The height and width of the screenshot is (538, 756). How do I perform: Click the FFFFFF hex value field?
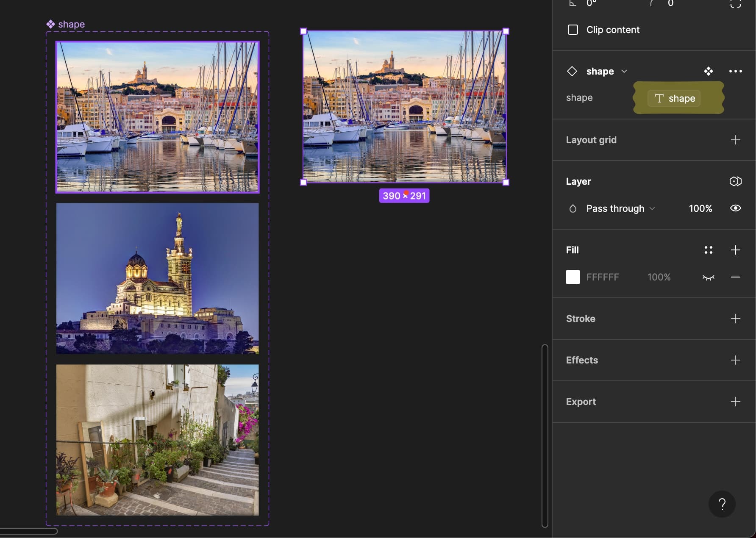pos(603,277)
